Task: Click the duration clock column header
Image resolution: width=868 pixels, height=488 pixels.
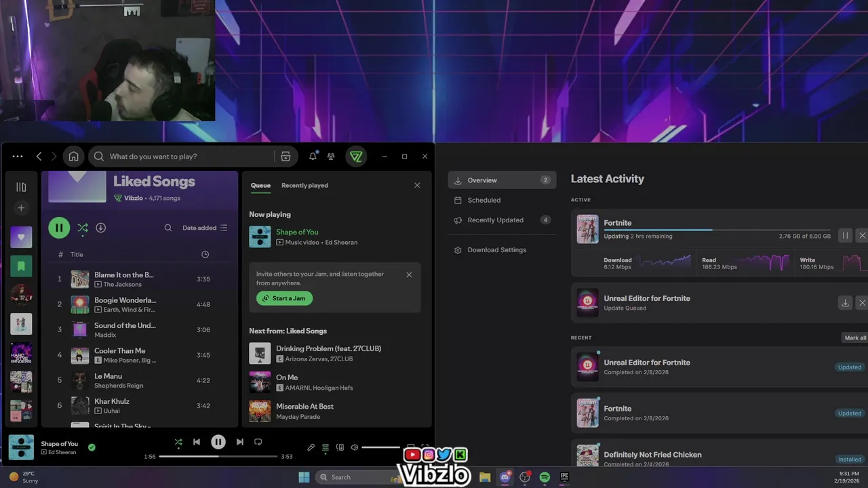Action: (205, 254)
